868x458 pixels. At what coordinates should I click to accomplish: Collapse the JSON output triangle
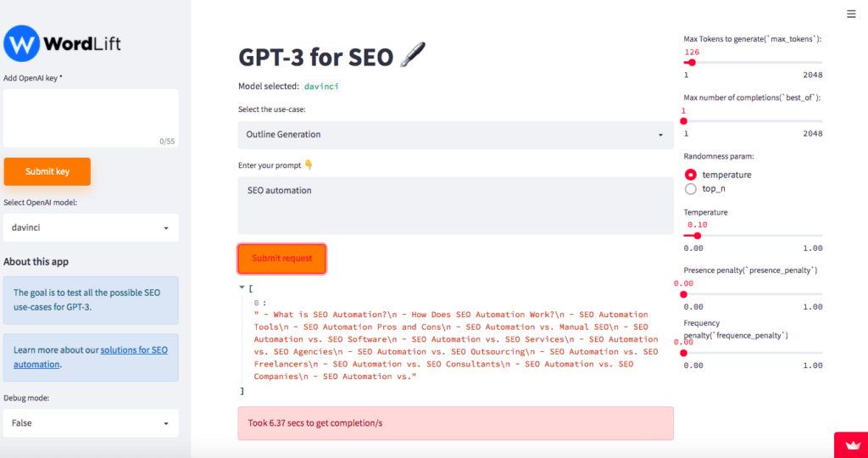pos(242,288)
